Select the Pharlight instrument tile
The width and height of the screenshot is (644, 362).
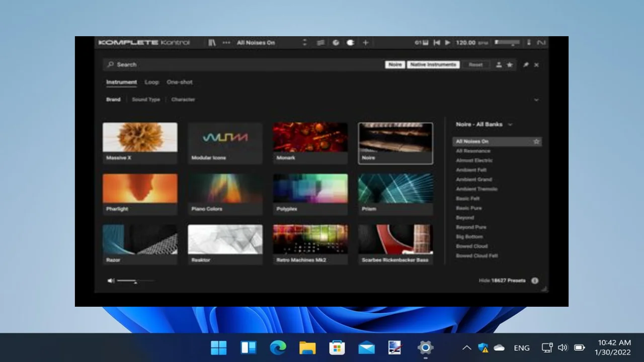pos(140,194)
